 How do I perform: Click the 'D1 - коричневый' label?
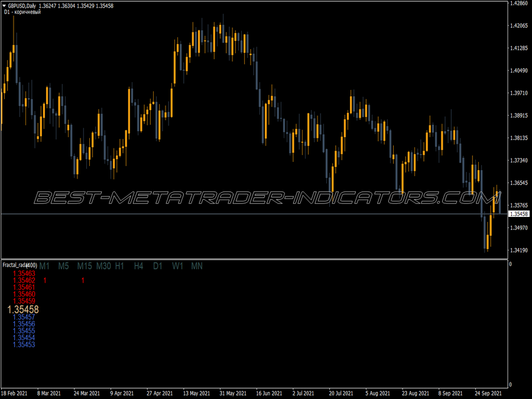[x=22, y=12]
